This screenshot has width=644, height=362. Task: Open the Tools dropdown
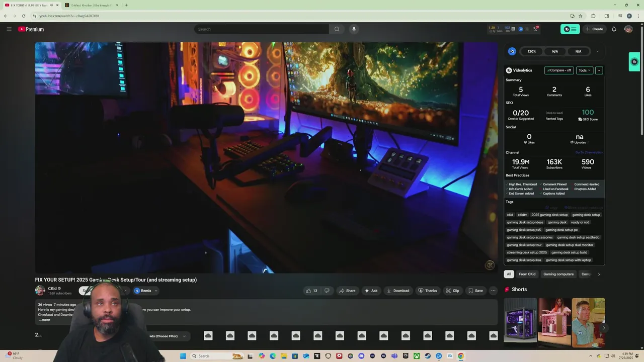[584, 70]
